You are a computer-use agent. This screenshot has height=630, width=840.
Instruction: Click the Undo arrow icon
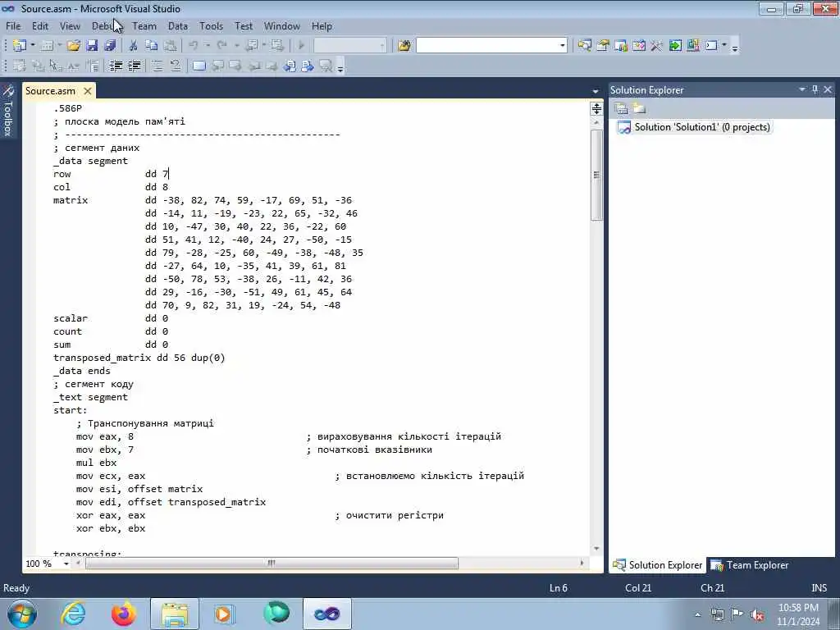(194, 46)
